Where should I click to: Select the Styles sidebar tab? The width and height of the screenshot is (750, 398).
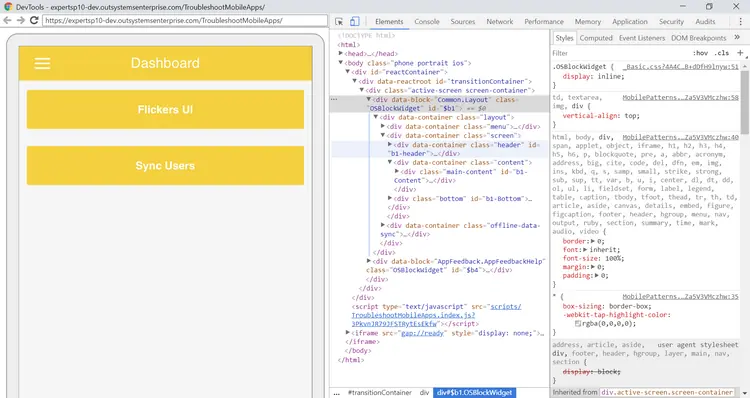(564, 38)
